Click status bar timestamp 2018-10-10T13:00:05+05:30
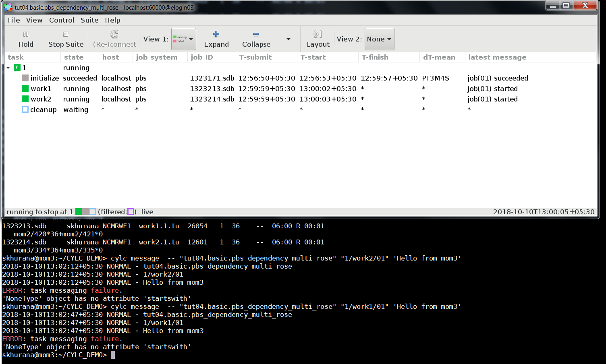This screenshot has height=364, width=606. tap(544, 212)
